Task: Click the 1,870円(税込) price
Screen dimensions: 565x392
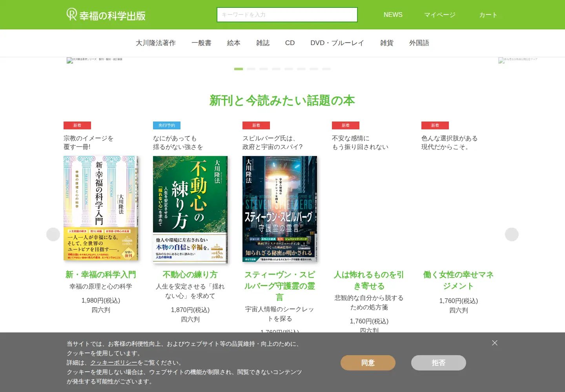Action: click(190, 310)
